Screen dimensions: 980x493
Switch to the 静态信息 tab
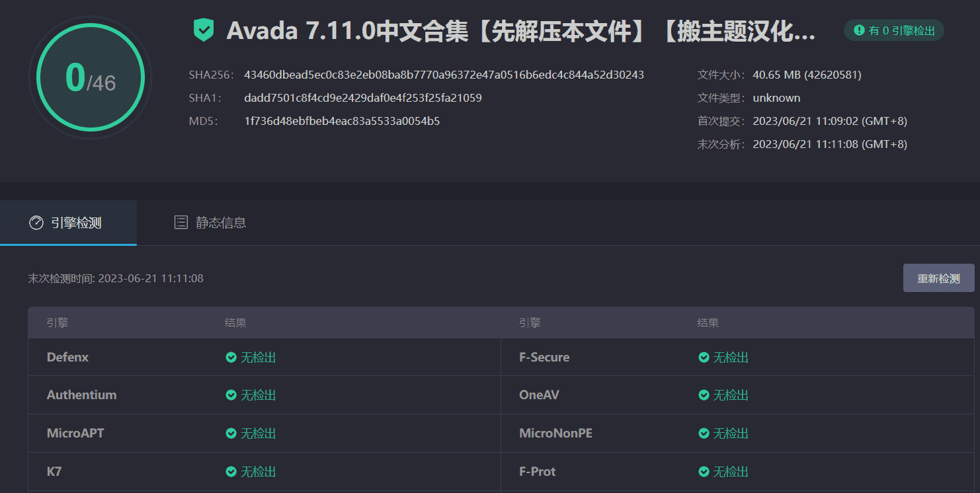(x=210, y=223)
